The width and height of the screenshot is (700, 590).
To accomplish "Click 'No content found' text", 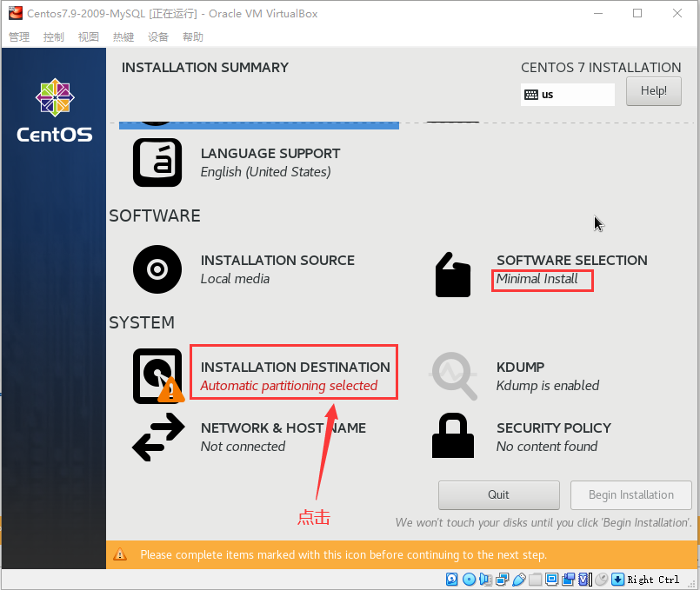I will coord(547,446).
